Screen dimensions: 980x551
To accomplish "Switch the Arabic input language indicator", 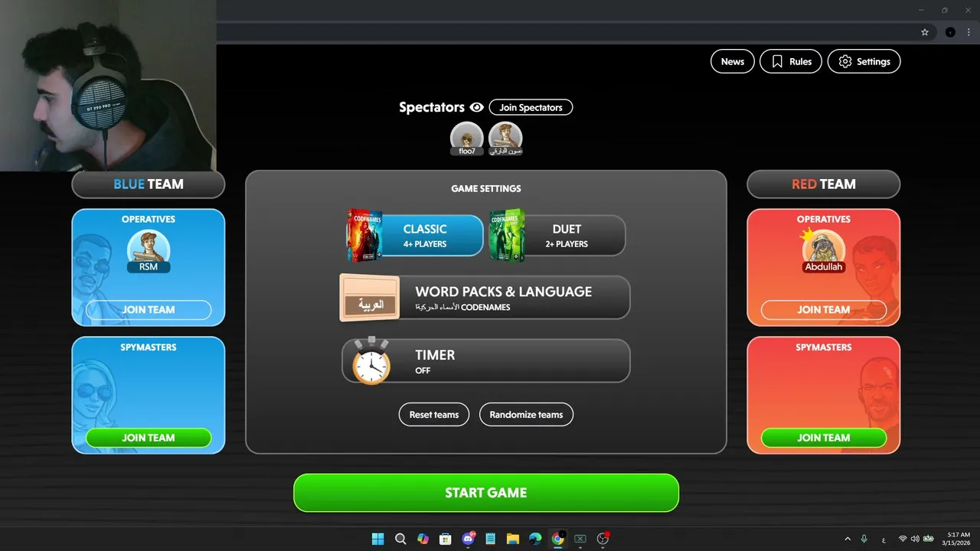I will tap(884, 540).
